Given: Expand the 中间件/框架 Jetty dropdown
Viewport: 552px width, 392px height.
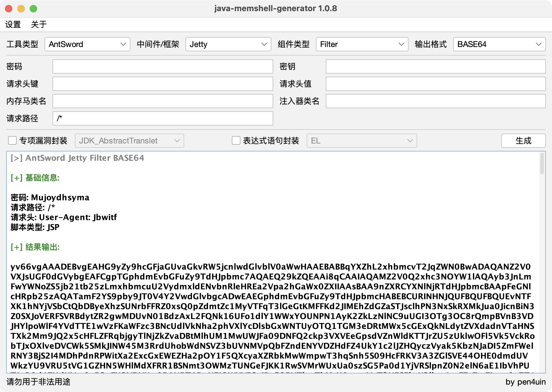Looking at the screenshot, I should (x=228, y=44).
